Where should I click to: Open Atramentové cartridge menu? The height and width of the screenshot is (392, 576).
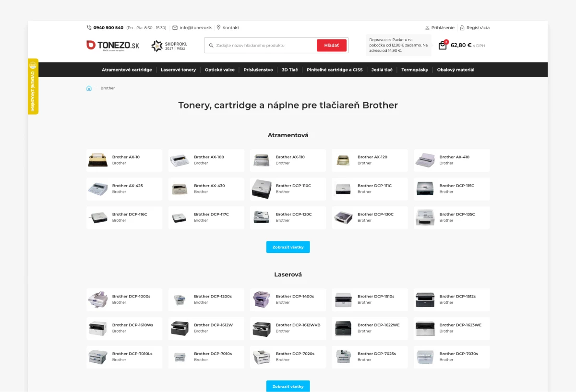pos(127,70)
